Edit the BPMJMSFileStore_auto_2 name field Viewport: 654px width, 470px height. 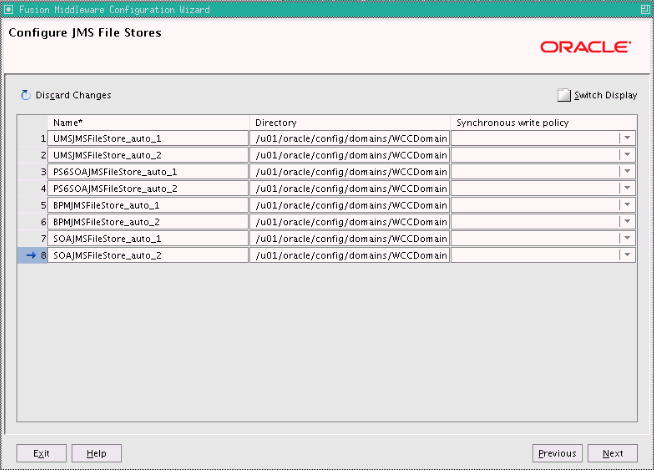pos(148,221)
